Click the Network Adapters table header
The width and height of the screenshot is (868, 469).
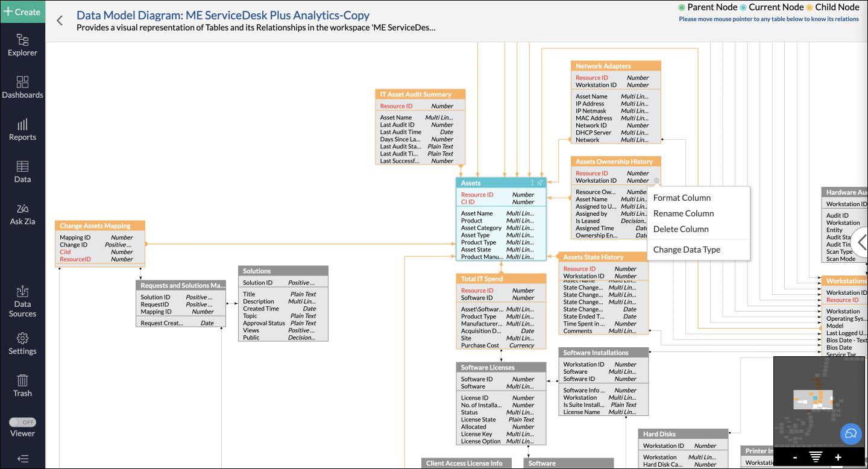(616, 66)
